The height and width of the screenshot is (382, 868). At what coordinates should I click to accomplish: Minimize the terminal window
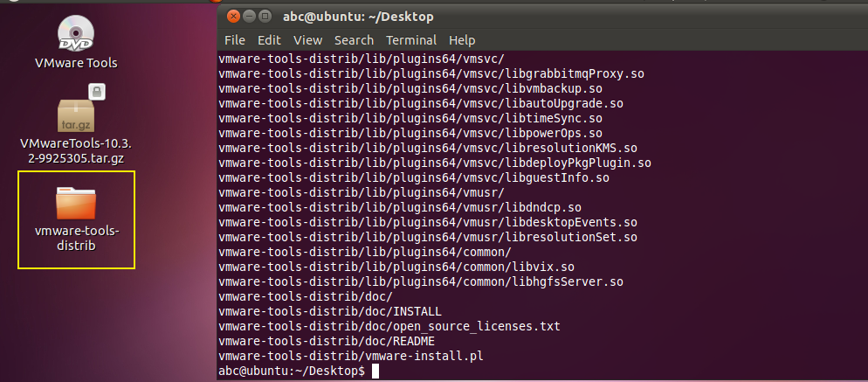[x=249, y=16]
